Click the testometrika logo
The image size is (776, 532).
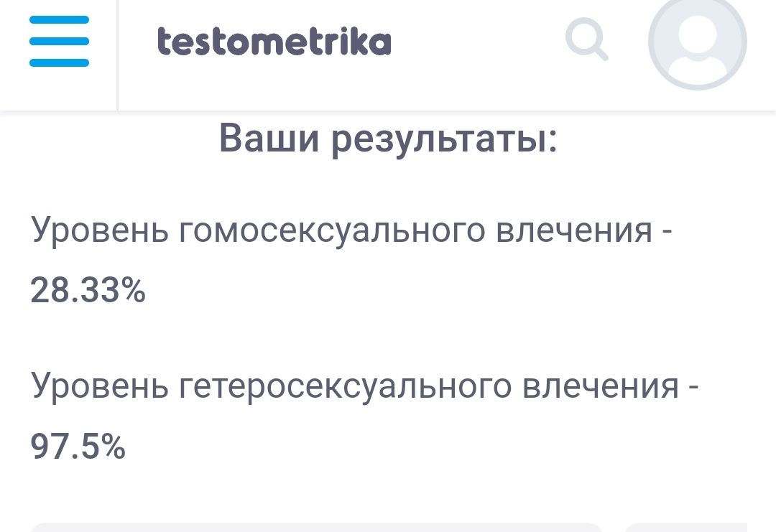tap(274, 42)
